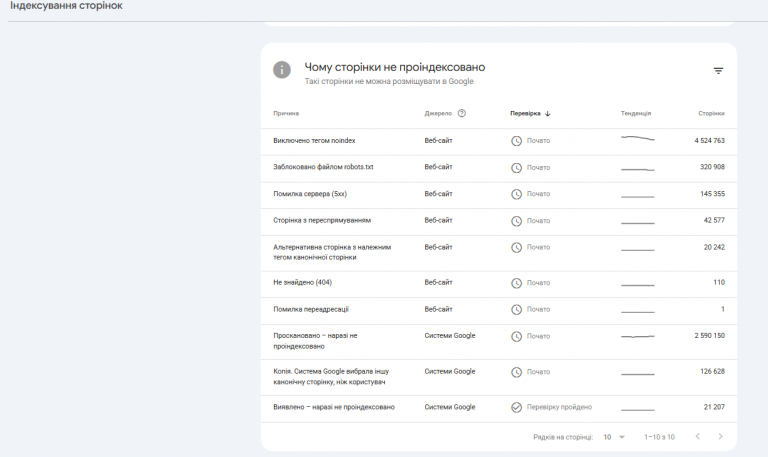This screenshot has height=457, width=768.
Task: Click the info icon beside 'Чому сторінки не проіндексовано'
Action: 282,70
